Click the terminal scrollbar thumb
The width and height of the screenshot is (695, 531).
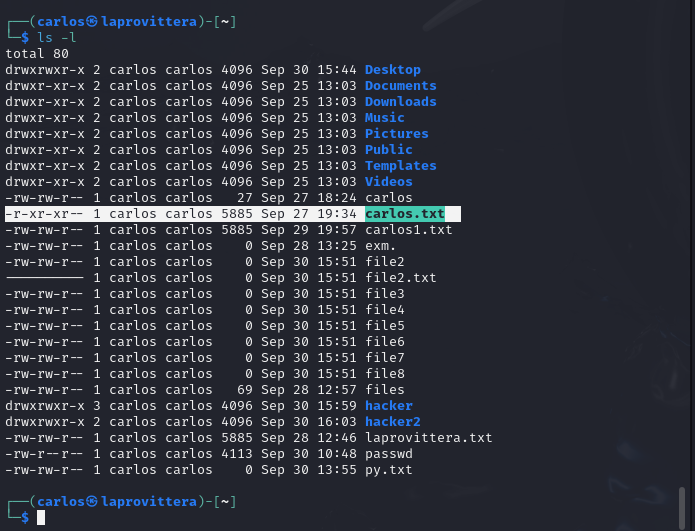click(682, 508)
